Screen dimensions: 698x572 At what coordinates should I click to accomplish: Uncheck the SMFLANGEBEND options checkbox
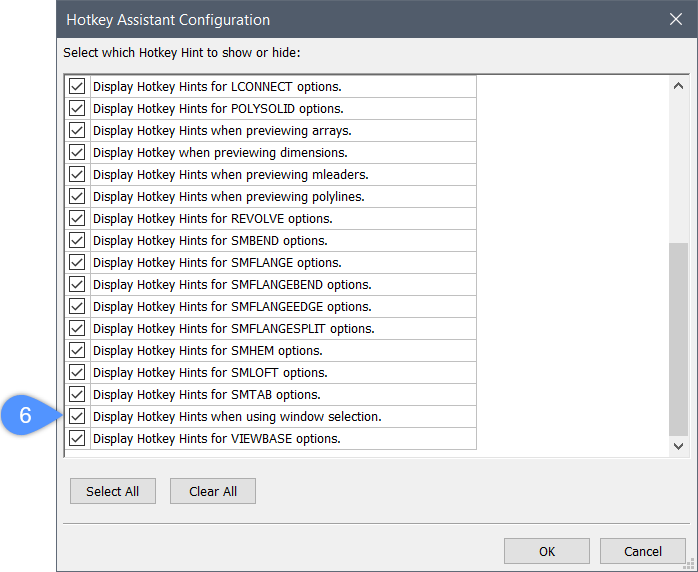77,285
